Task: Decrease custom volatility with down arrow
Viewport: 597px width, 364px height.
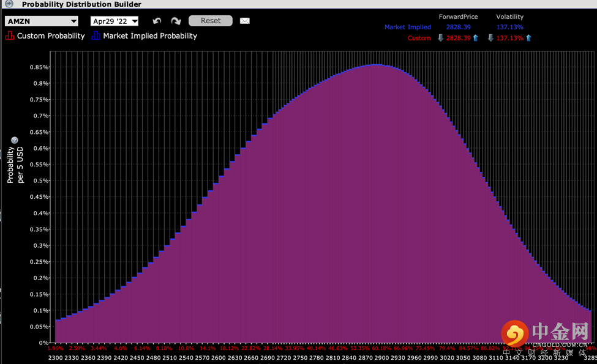Action: click(x=490, y=38)
